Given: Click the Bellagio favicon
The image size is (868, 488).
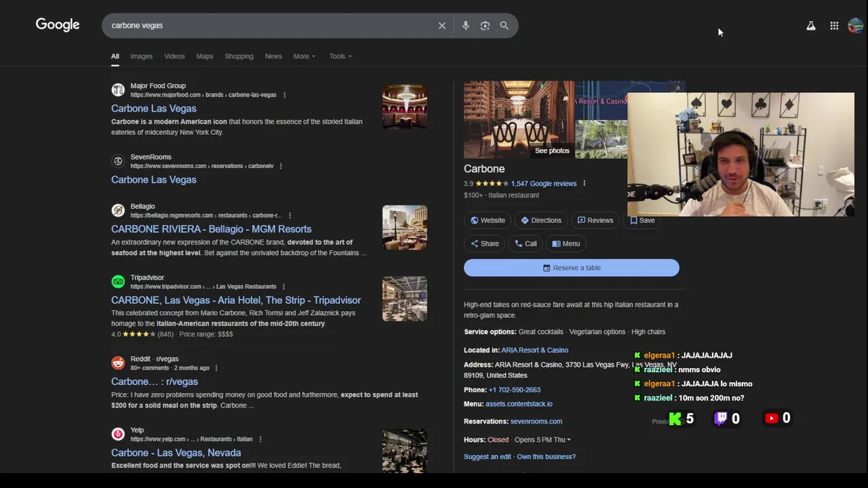Looking at the screenshot, I should (x=118, y=210).
